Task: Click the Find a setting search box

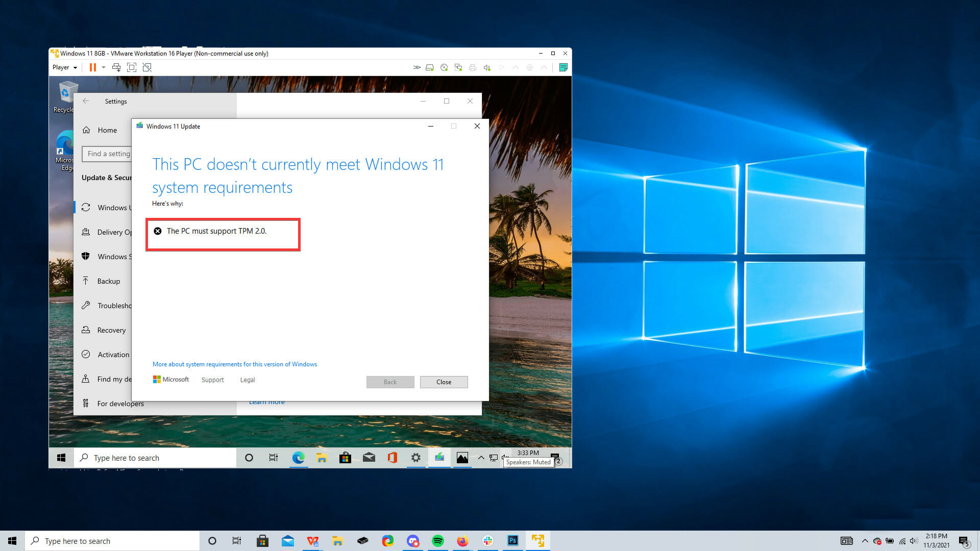Action: coord(108,154)
